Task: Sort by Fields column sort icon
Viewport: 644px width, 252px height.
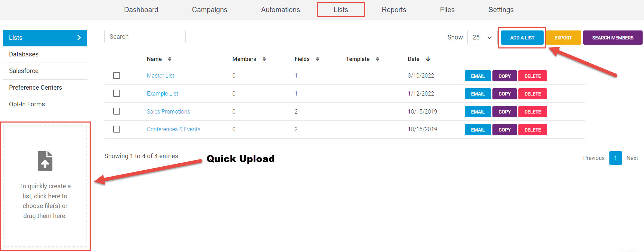Action: pyautogui.click(x=317, y=59)
